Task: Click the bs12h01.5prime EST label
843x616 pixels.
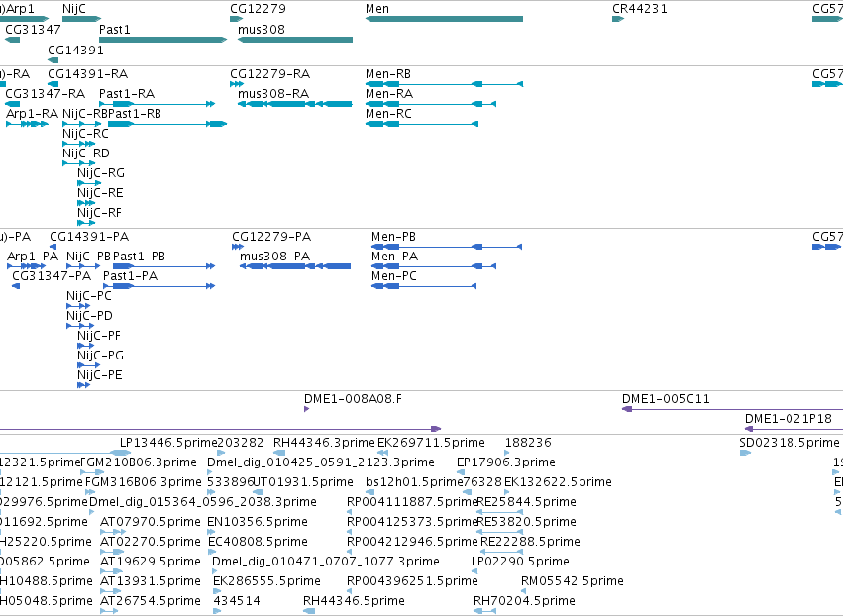Action: [414, 482]
